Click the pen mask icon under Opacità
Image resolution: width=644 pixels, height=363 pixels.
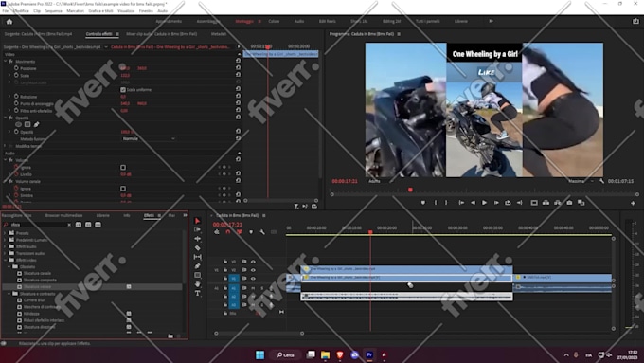point(37,124)
